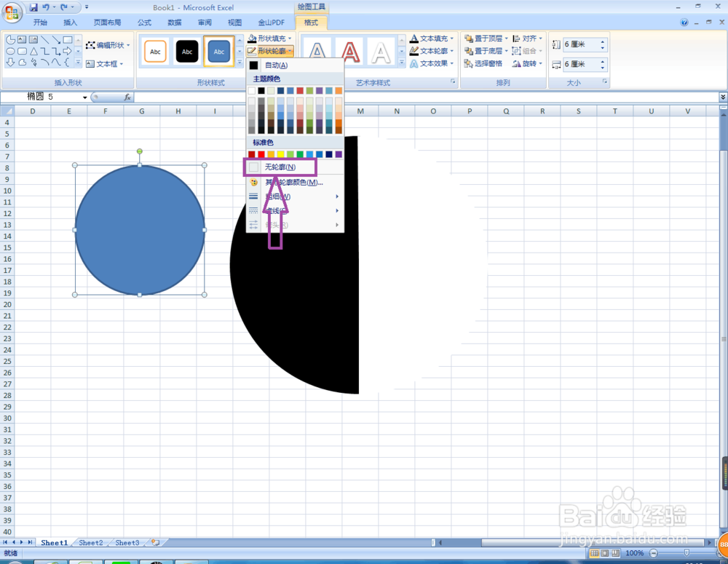Open the 置于底层 send to back dropdown
The height and width of the screenshot is (564, 728).
486,51
